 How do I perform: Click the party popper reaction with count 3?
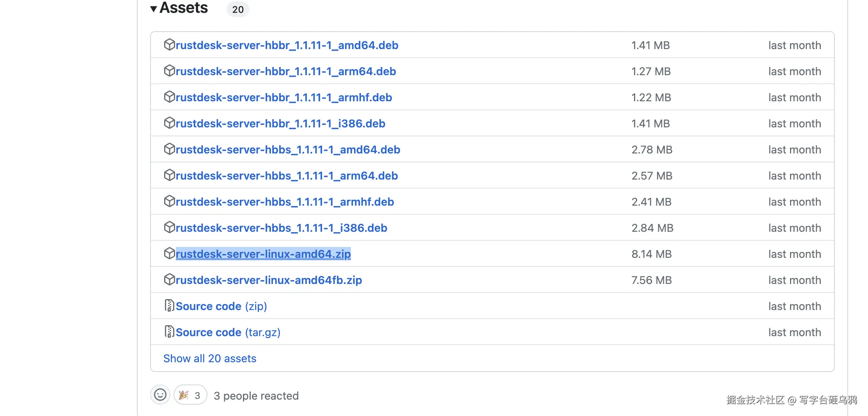pos(190,395)
